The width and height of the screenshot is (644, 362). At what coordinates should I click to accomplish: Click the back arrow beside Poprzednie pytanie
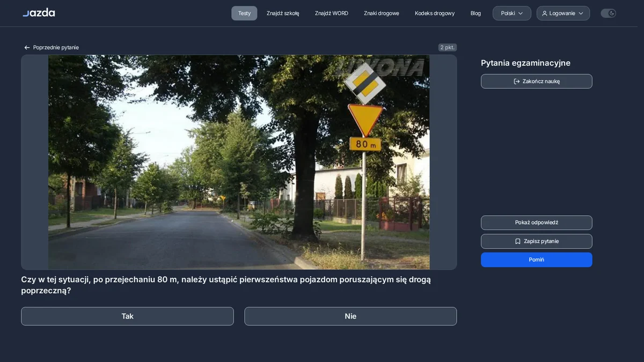pyautogui.click(x=27, y=48)
